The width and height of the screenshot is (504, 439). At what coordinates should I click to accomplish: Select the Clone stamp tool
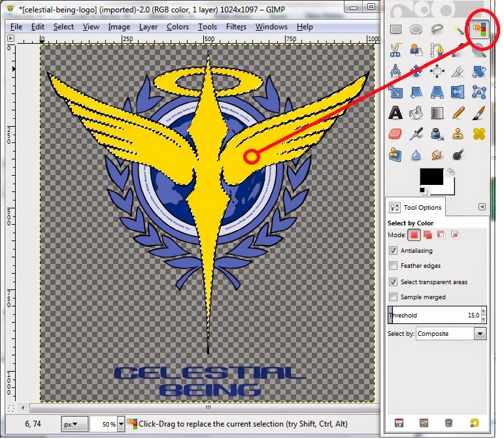click(458, 134)
